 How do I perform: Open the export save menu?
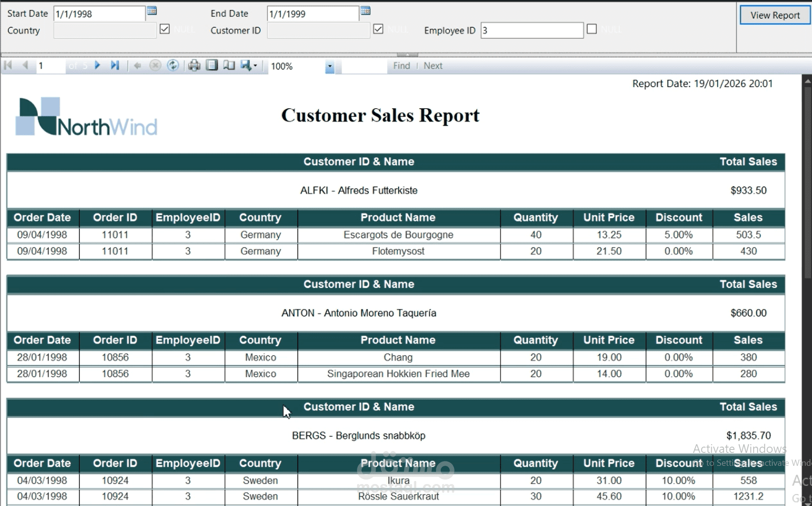coord(249,66)
